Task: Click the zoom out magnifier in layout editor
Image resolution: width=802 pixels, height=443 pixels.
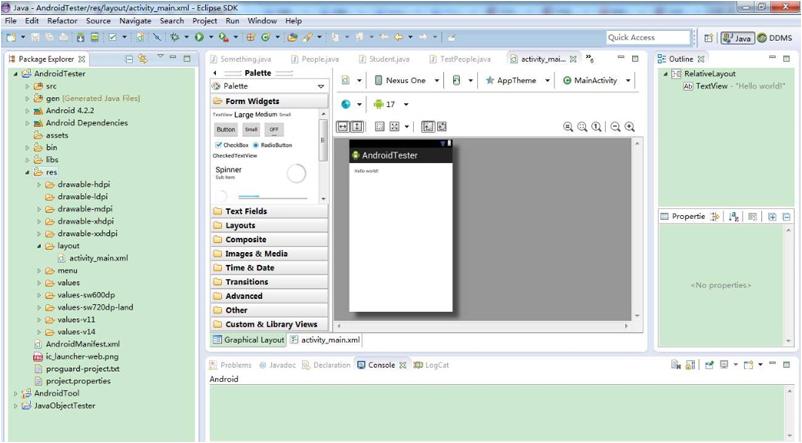Action: [615, 127]
